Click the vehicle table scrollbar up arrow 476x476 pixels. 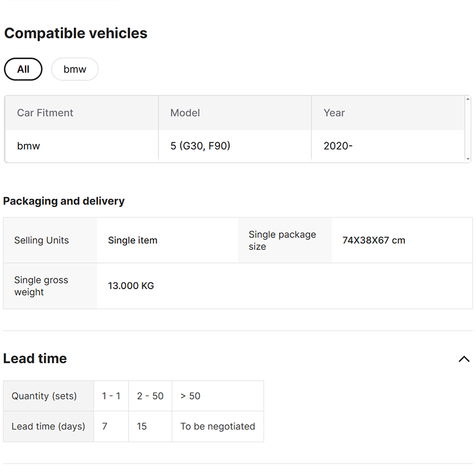click(x=468, y=99)
